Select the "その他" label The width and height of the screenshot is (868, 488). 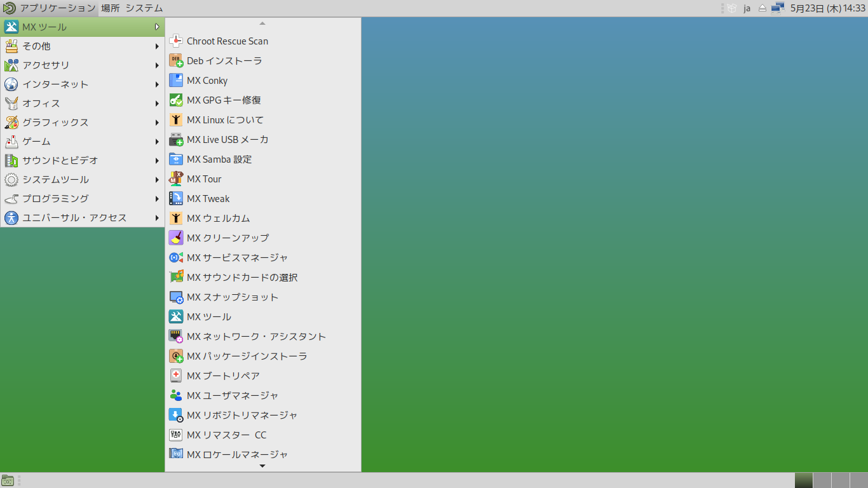point(36,46)
